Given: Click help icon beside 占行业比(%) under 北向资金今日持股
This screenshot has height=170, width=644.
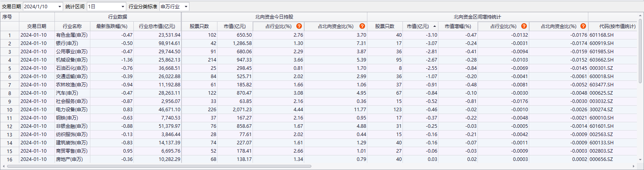Looking at the screenshot, I should 299,26.
